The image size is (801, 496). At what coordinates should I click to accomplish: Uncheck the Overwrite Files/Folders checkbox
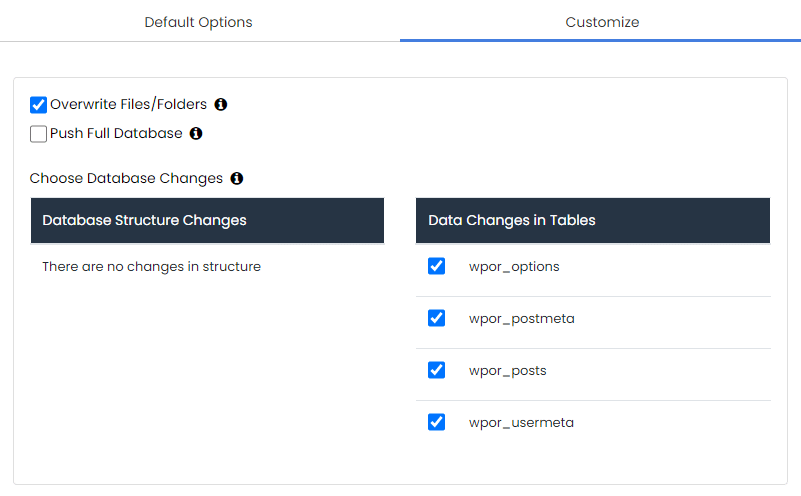coord(38,105)
